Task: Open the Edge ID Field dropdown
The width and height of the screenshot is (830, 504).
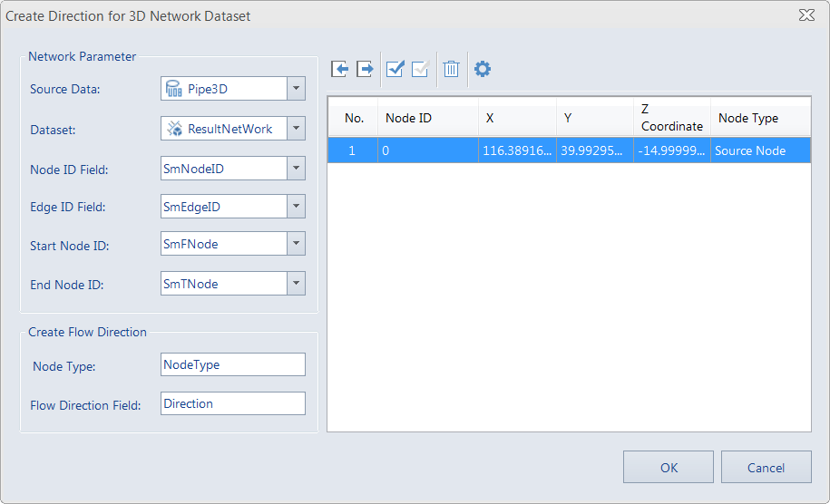Action: (x=296, y=207)
